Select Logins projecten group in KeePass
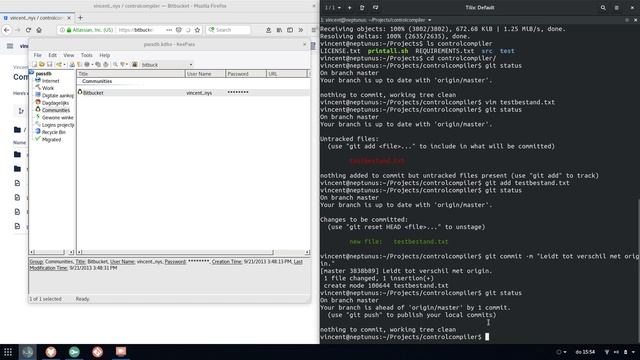 click(x=58, y=125)
